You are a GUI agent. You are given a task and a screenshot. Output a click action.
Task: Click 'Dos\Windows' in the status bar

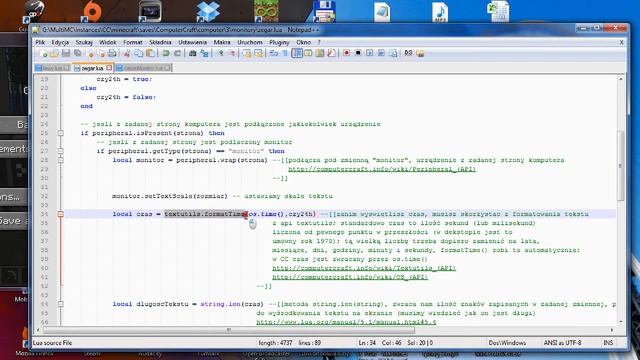click(507, 343)
